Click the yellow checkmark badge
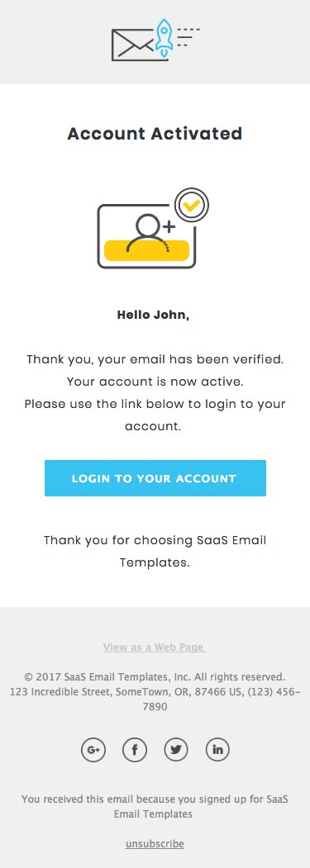Viewport: 310px width, 868px height. tap(192, 206)
